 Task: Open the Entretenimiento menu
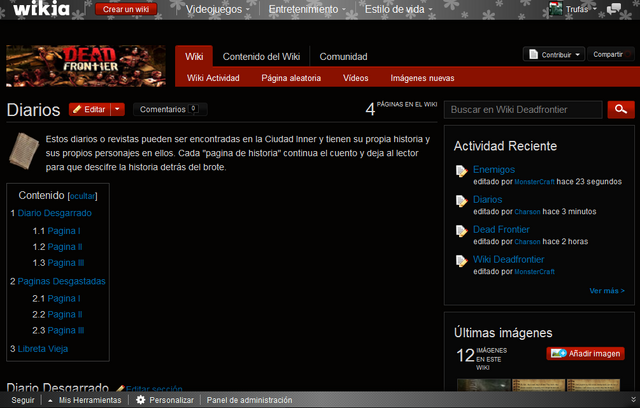click(x=307, y=9)
